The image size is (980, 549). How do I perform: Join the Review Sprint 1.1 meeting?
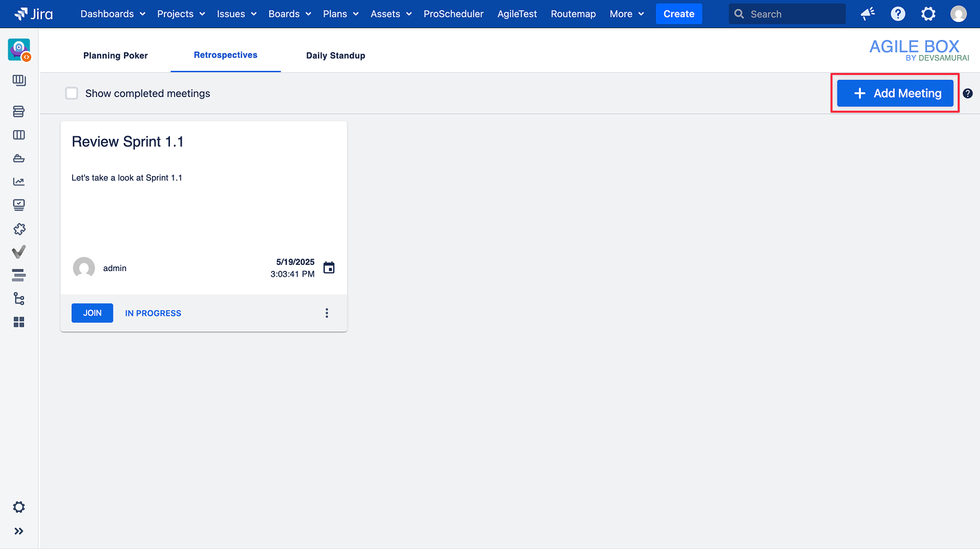point(92,313)
